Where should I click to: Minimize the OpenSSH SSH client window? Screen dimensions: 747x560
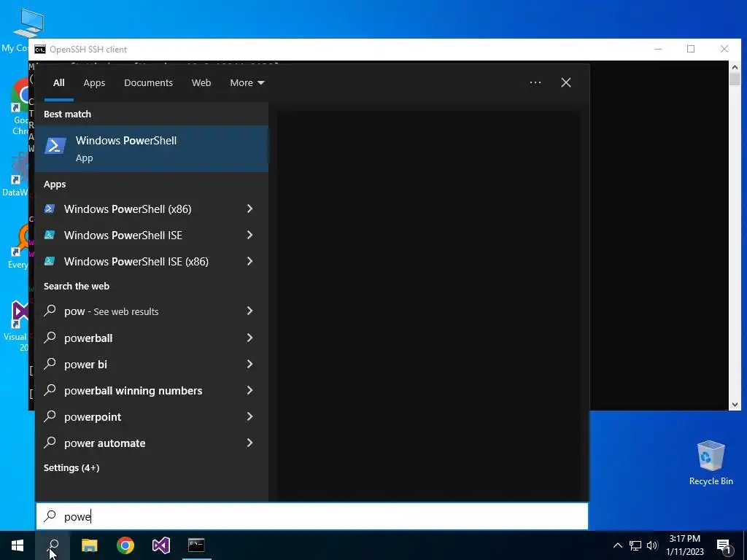(658, 49)
